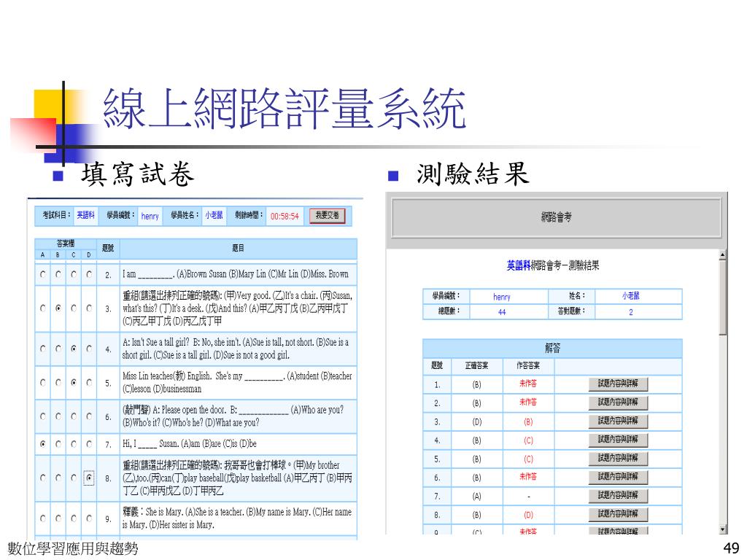This screenshot has width=747, height=560.
Task: Click question 9 text 'She is Mary'
Action: point(237,518)
